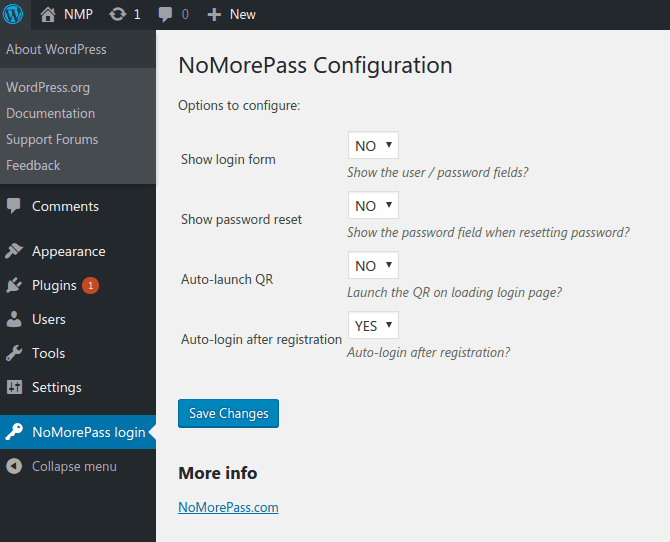Viewport: 670px width, 542px height.
Task: Click the Plugins update count badge
Action: (x=90, y=285)
